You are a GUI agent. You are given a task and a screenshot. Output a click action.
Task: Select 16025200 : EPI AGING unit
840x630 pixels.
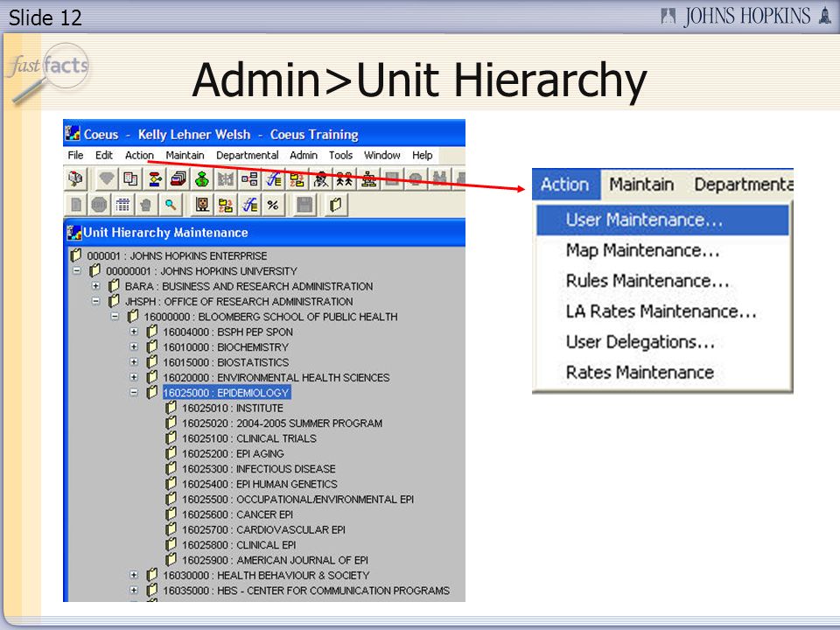(x=233, y=454)
